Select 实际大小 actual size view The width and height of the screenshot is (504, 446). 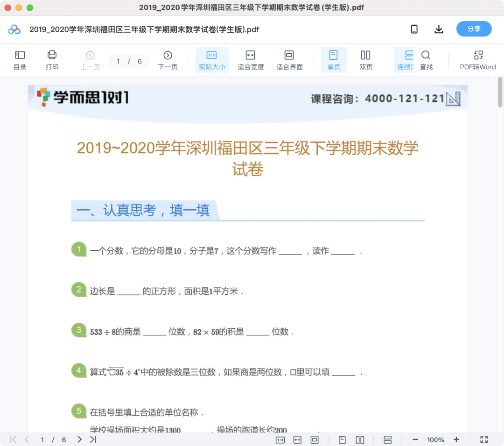(212, 60)
